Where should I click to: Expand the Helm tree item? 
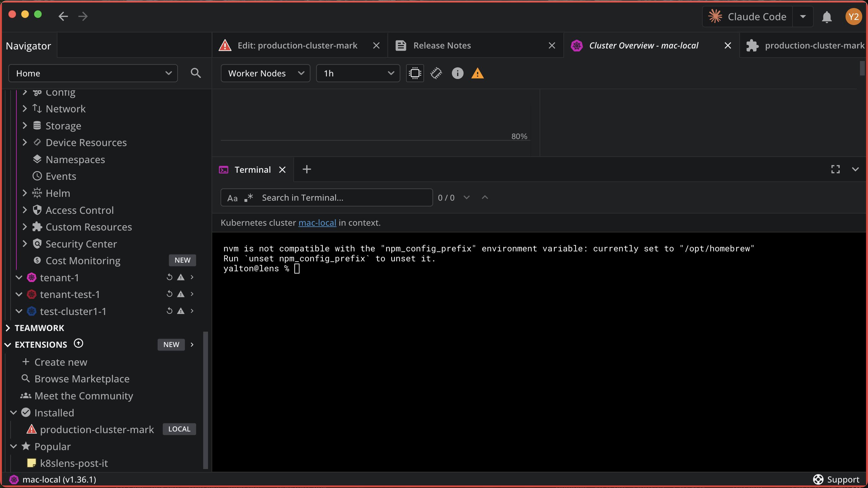click(25, 193)
